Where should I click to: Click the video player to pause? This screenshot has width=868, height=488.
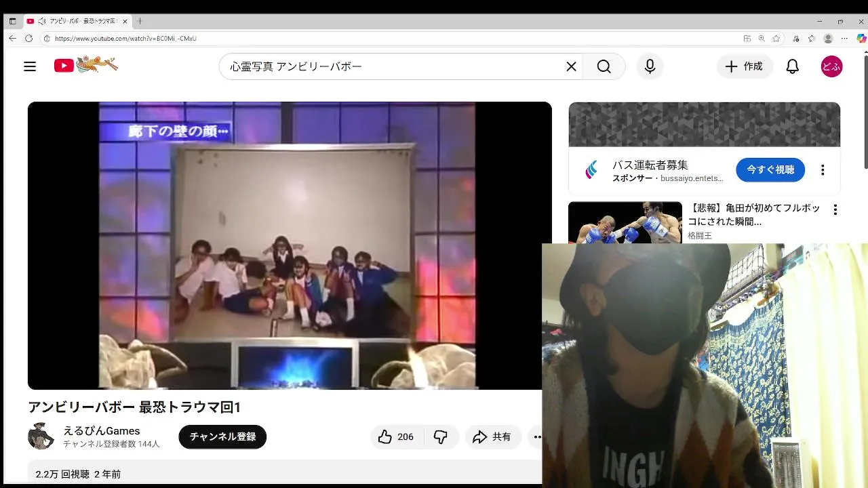290,245
